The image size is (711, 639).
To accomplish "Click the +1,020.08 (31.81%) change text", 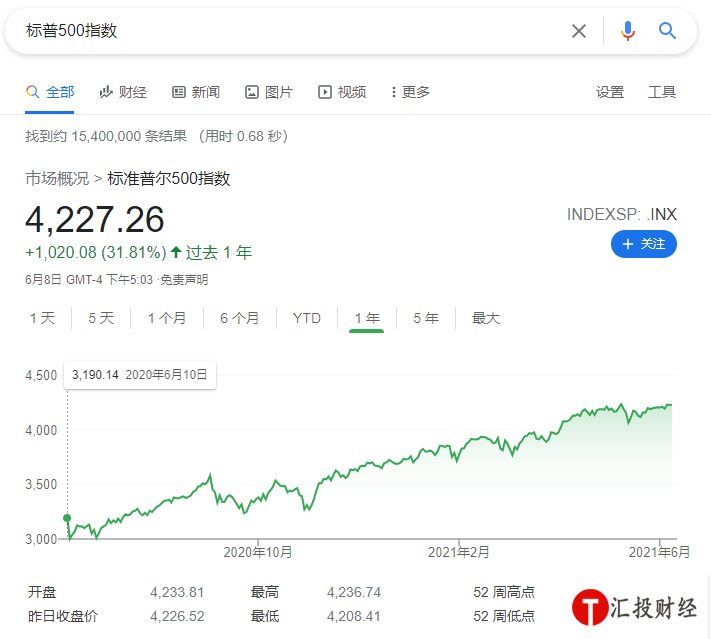I will pos(96,252).
